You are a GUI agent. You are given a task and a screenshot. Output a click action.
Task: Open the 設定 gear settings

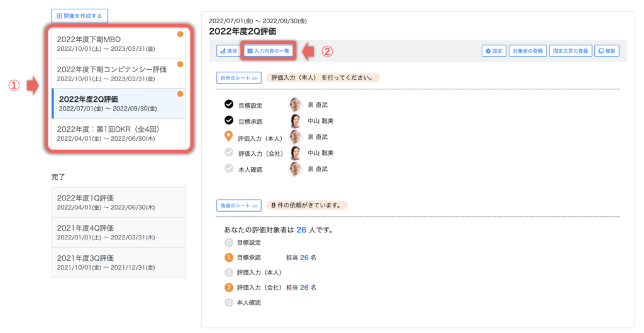494,51
